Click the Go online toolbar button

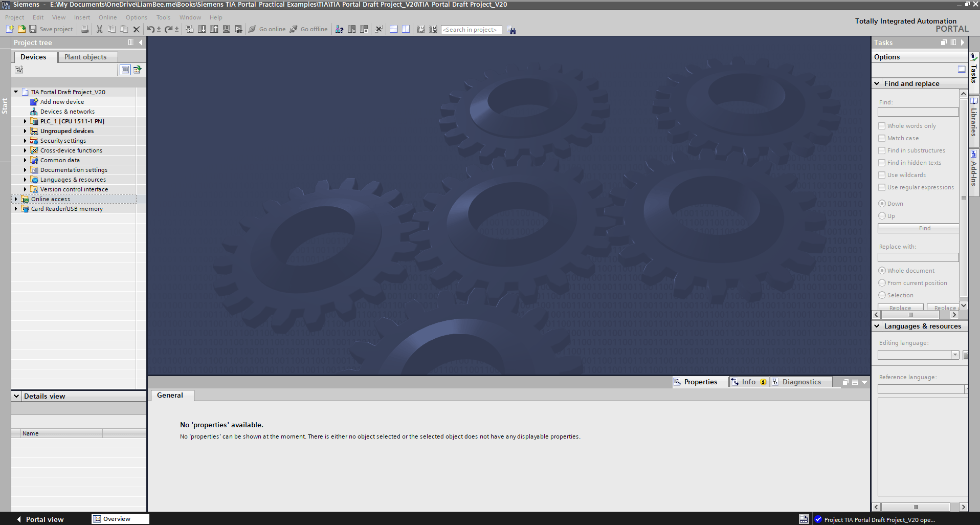[x=267, y=29]
